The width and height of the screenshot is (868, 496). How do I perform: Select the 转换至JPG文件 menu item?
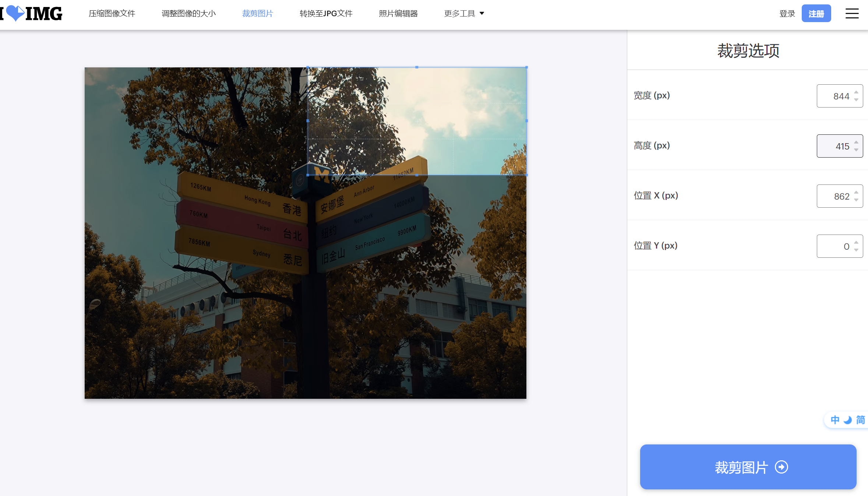[326, 14]
